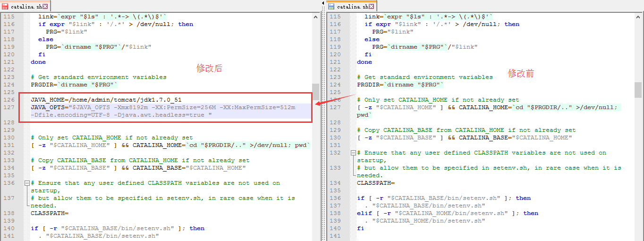Screen dimensions: 644x241
Task: Click the right pane scrollbar up arrow
Action: click(638, 17)
